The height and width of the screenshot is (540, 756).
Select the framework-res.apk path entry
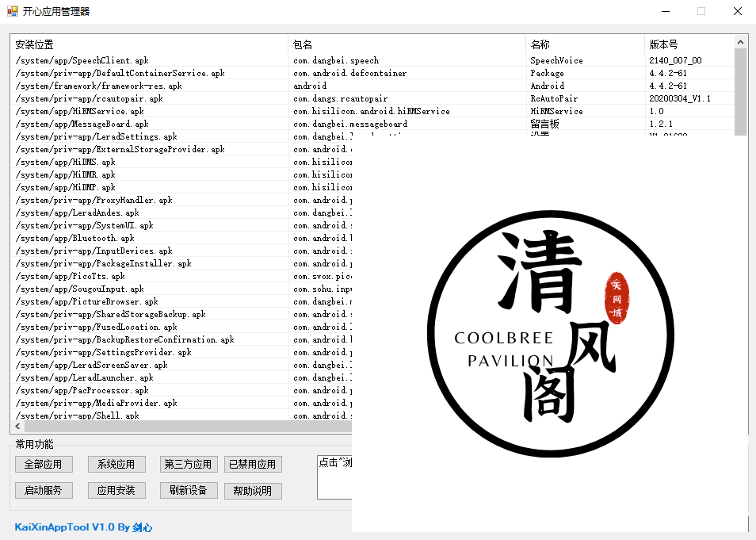click(x=98, y=86)
